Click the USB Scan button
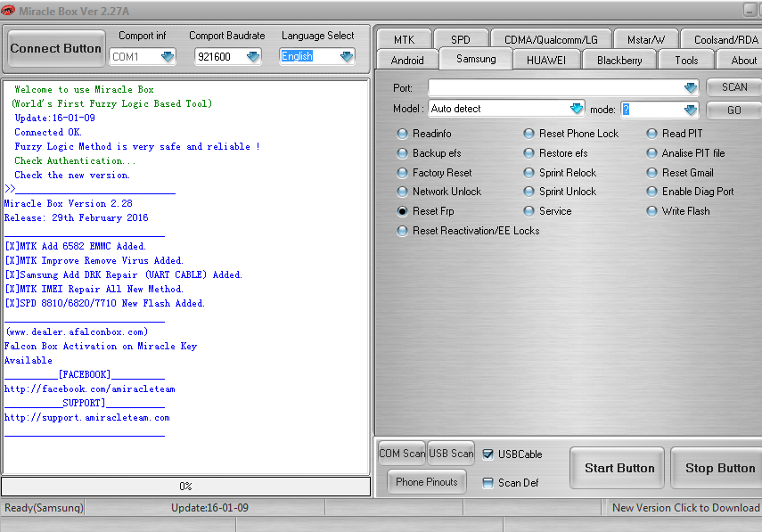Viewport: 762px width, 532px height. pyautogui.click(x=451, y=454)
